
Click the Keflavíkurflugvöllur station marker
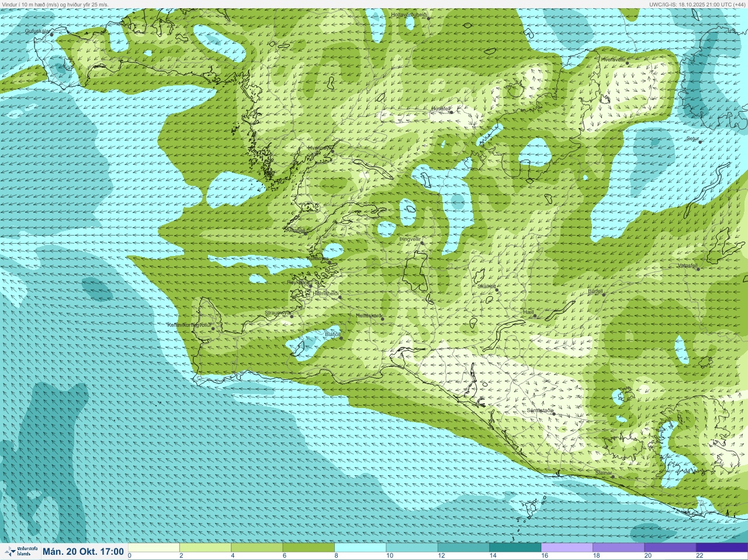point(213,329)
